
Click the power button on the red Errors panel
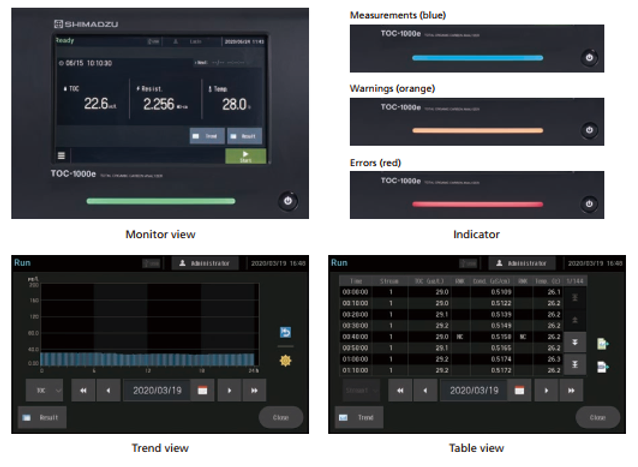(589, 204)
